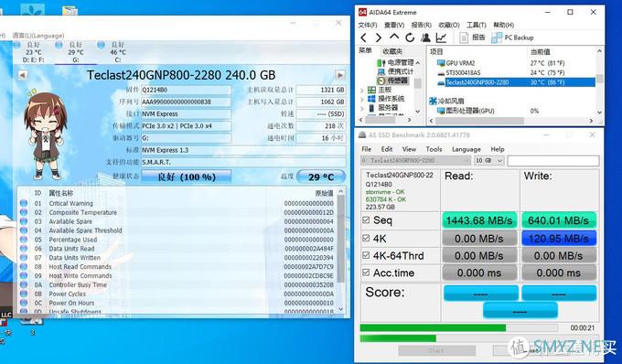Switch to 收藏夹 tab in AIDA64
The image size is (622, 364).
pos(392,51)
